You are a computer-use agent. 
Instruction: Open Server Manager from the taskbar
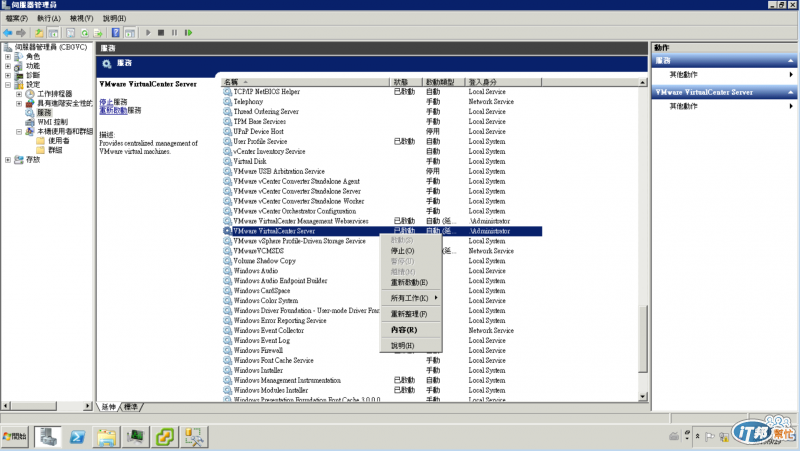(48, 437)
